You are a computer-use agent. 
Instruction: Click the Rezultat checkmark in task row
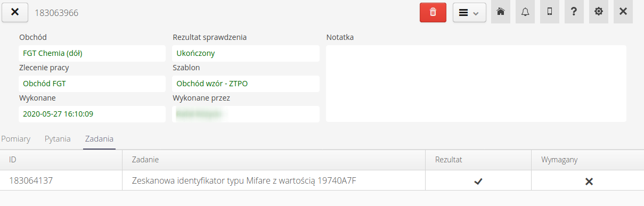click(x=478, y=182)
